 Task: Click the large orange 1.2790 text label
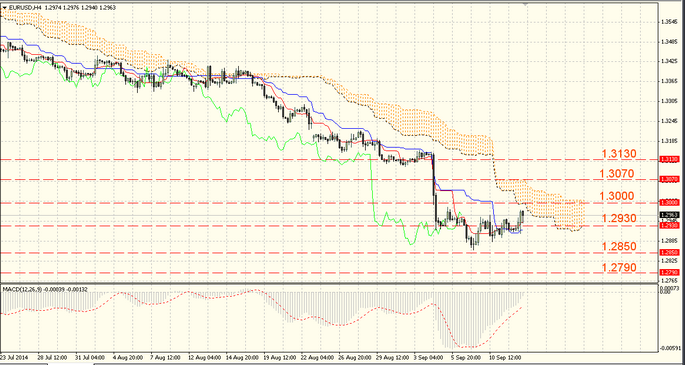coord(619,267)
